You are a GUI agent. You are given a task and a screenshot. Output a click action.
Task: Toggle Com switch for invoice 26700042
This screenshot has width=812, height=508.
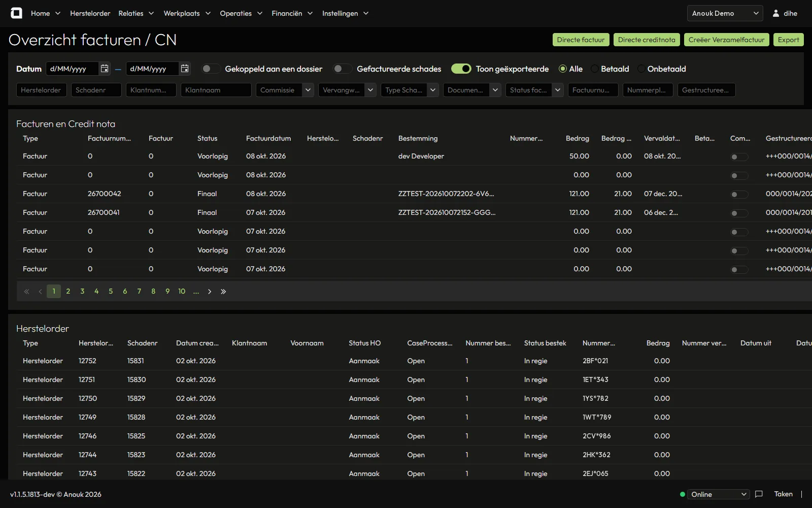739,195
